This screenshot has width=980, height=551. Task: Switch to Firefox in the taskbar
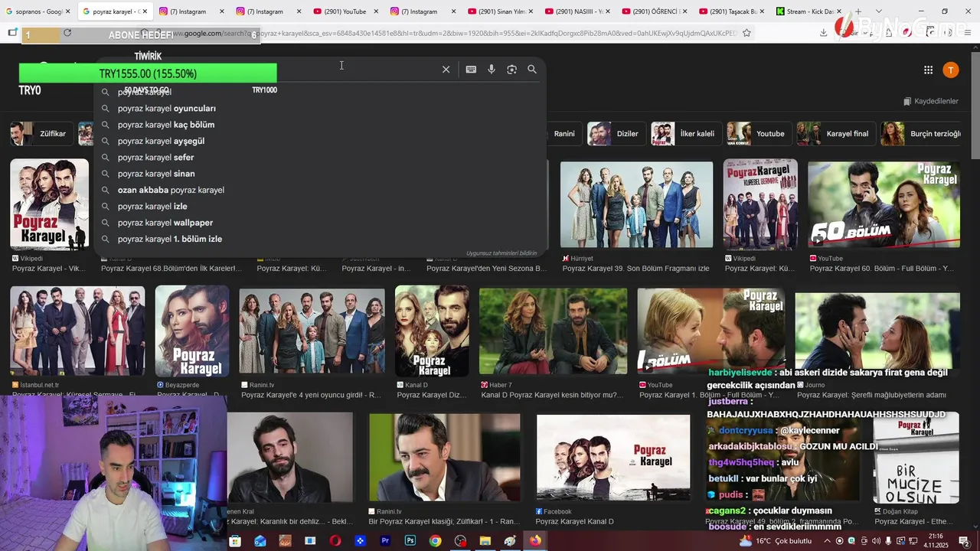(x=534, y=541)
